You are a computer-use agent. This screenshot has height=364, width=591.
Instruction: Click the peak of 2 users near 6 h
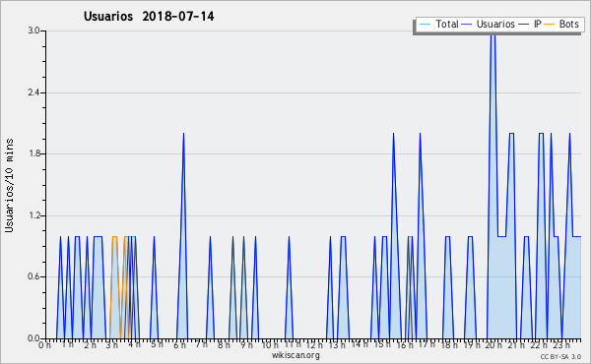pyautogui.click(x=183, y=133)
